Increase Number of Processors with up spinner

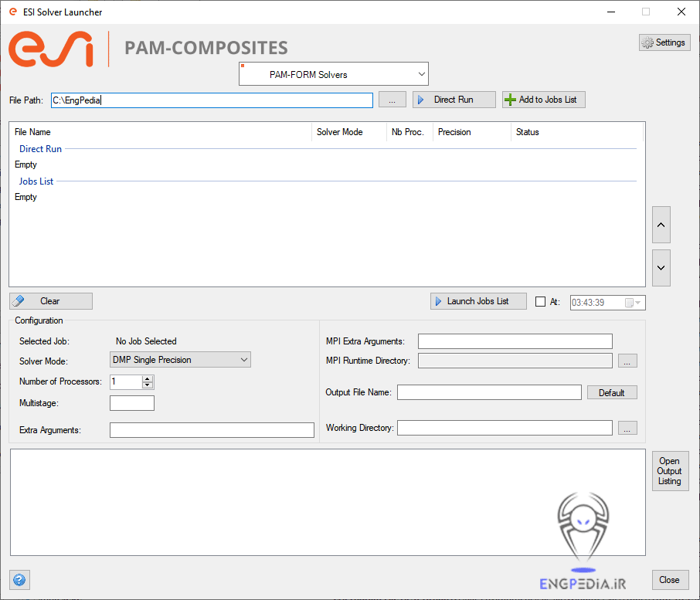148,378
